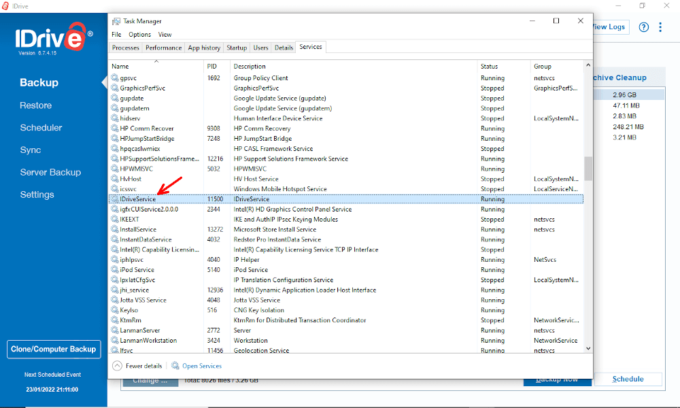Open Server Backup in IDrive sidebar
Screen dimensions: 680x408
[50, 172]
